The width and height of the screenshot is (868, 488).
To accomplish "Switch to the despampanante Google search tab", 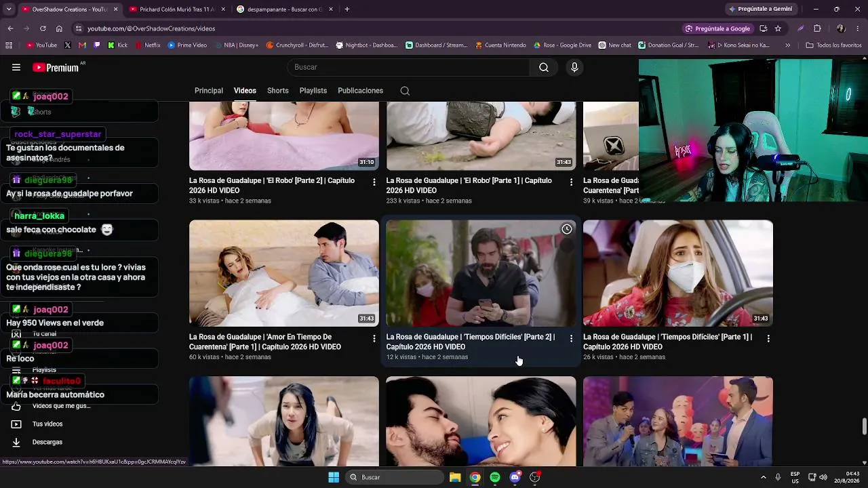I will [284, 9].
